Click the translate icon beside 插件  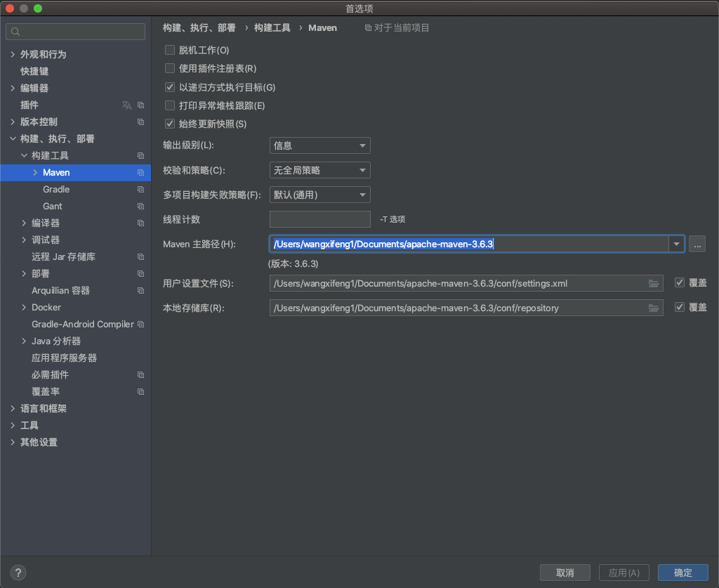tap(126, 105)
